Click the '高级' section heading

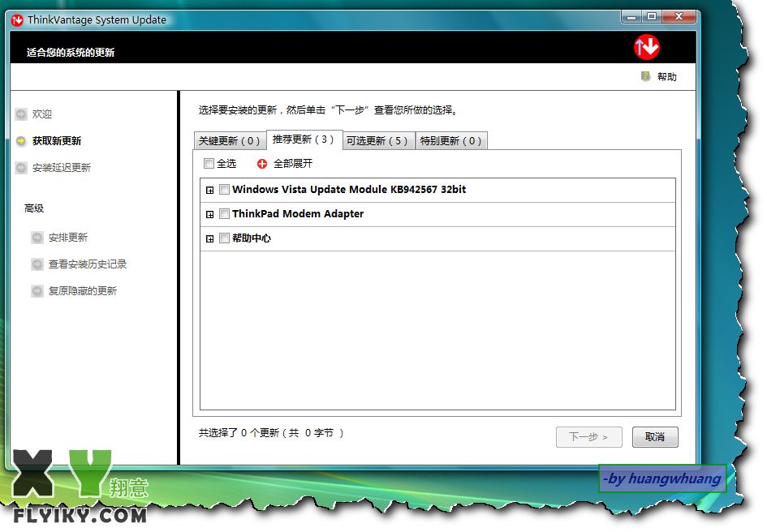coord(34,208)
